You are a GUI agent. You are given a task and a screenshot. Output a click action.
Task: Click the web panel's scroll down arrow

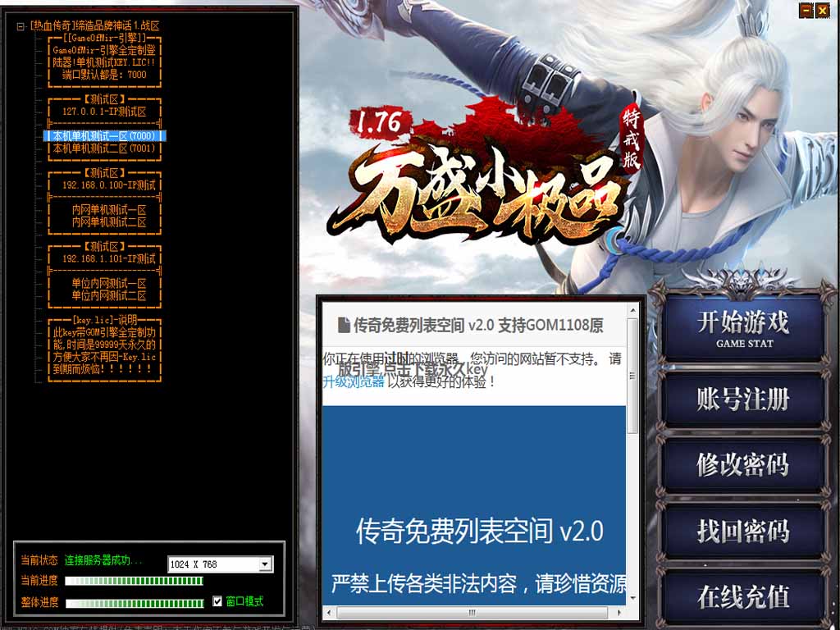click(x=632, y=598)
